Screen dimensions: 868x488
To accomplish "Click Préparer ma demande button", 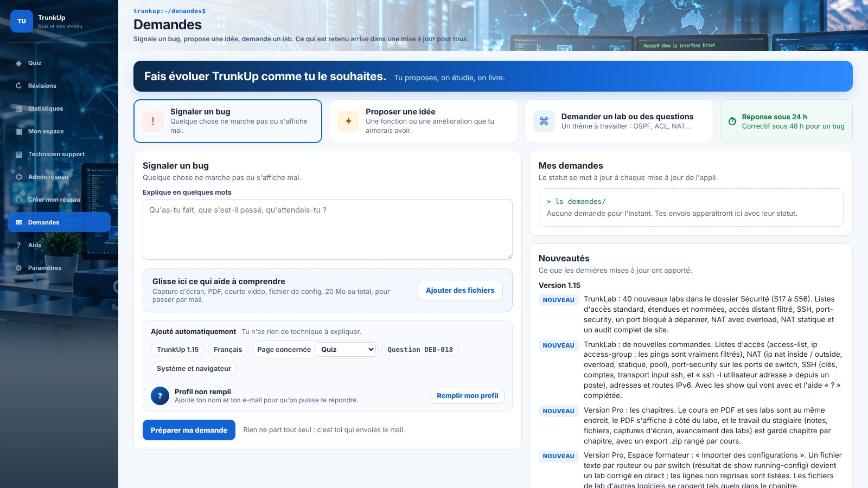I will tap(189, 430).
